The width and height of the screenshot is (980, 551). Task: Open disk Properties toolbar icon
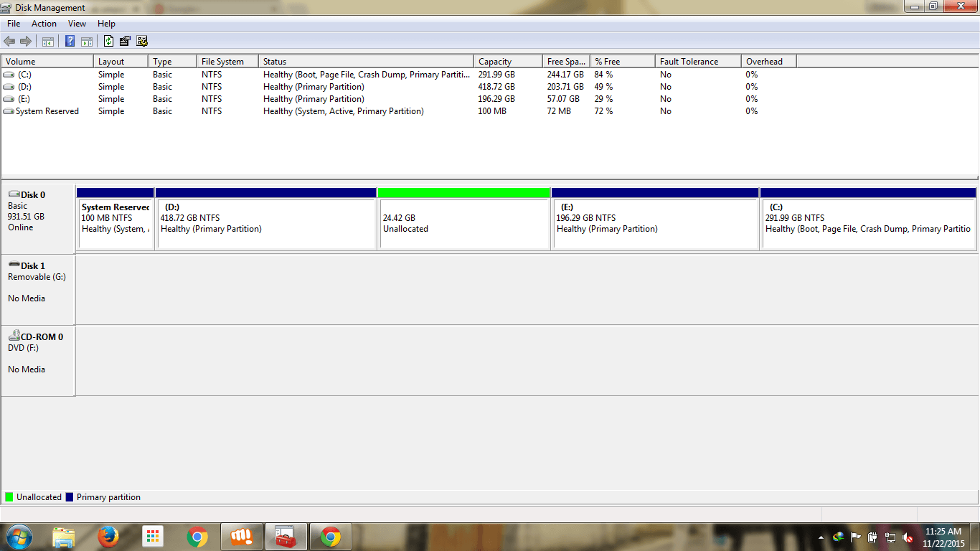tap(125, 42)
